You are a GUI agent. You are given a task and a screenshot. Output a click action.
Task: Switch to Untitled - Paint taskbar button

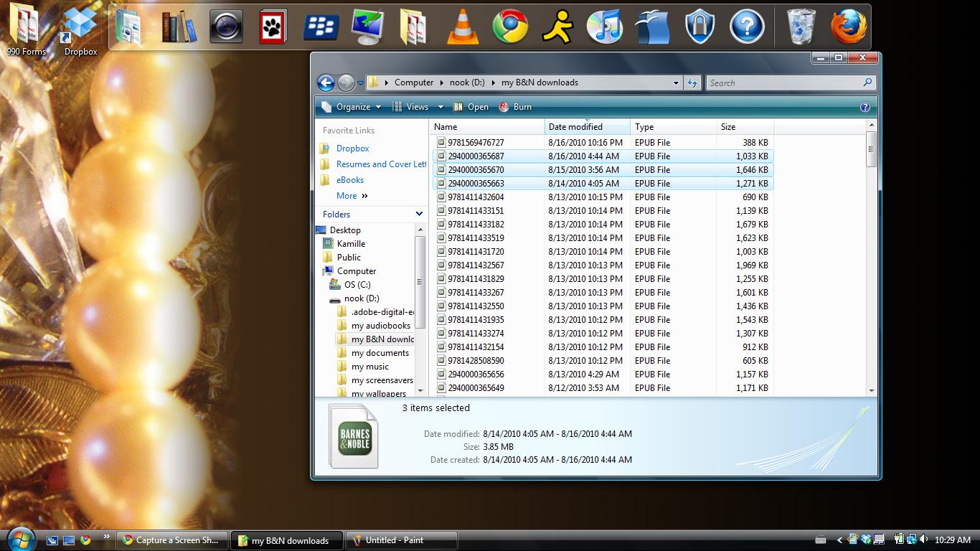(401, 540)
